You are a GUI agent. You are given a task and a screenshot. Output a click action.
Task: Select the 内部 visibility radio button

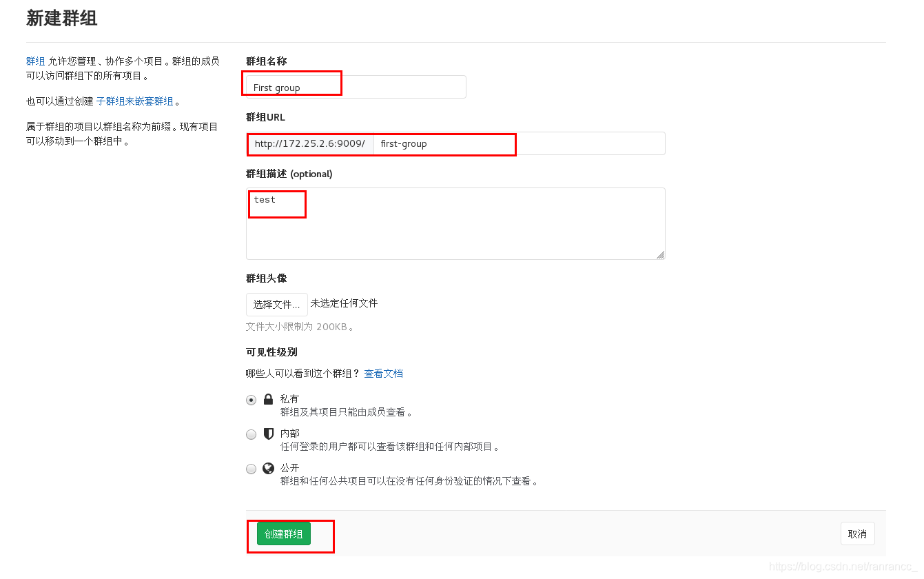(251, 434)
